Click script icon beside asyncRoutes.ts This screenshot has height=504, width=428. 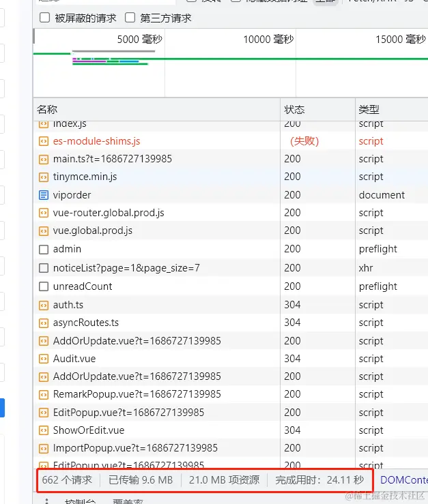44,323
